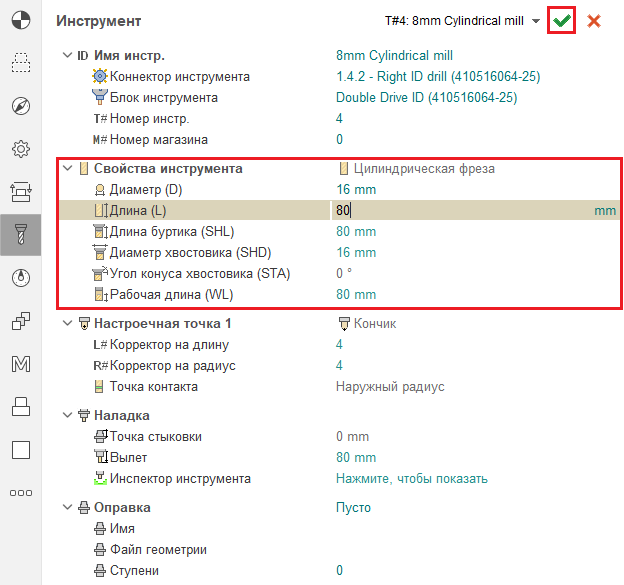Collapse the Настроечная точка 1 section

pos(67,324)
